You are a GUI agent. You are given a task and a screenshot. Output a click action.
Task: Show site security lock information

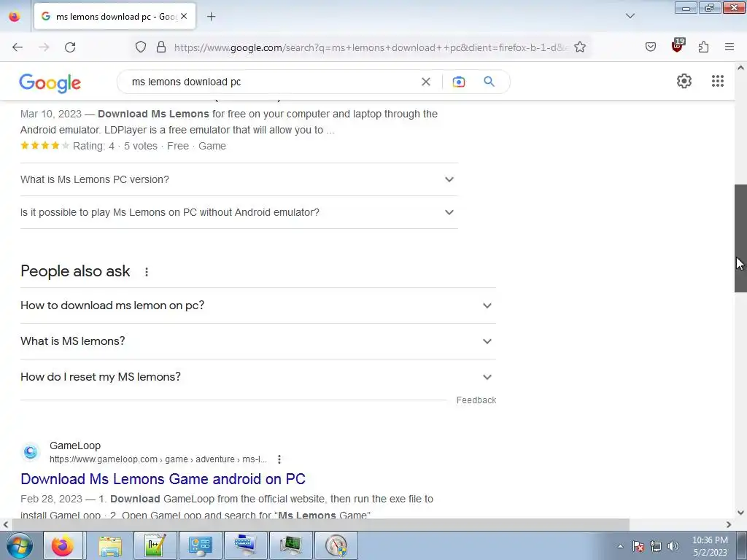point(161,47)
